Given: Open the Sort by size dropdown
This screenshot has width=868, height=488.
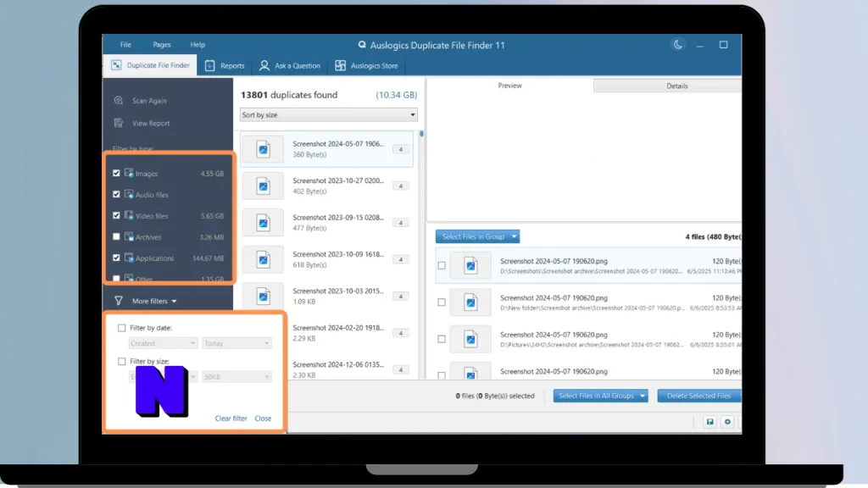Looking at the screenshot, I should (328, 115).
